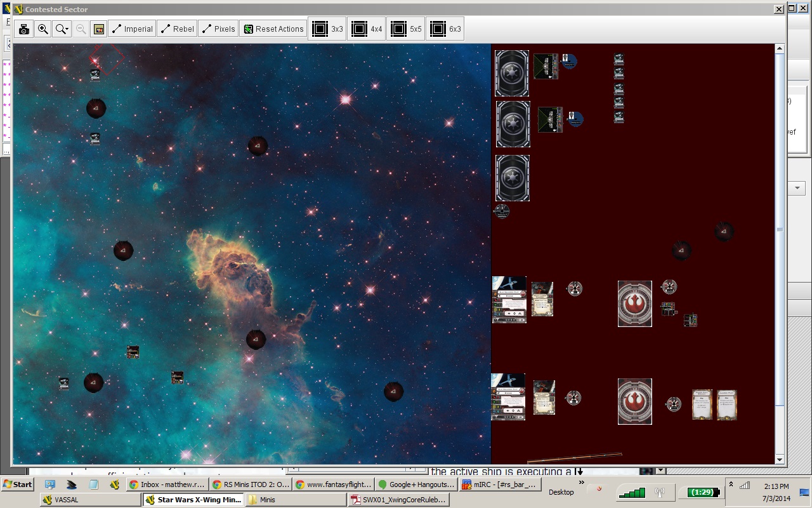The image size is (812, 508).
Task: Switch to the mIRC taskbar window
Action: (499, 485)
